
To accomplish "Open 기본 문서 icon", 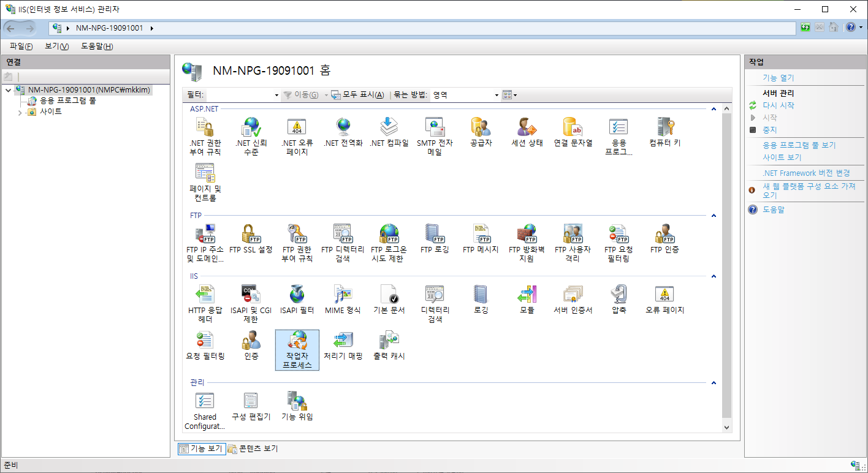I will (x=389, y=300).
